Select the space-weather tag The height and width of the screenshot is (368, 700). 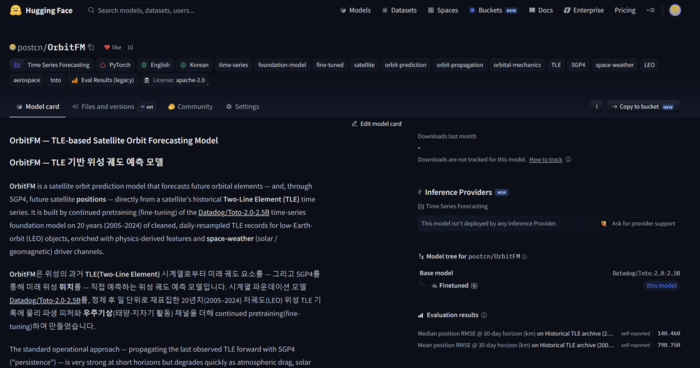[x=614, y=65]
